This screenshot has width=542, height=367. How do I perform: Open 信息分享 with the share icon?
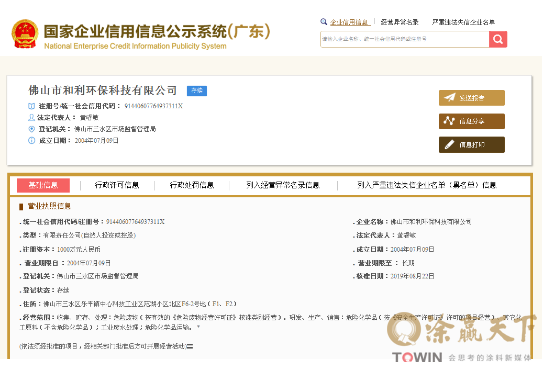(471, 121)
